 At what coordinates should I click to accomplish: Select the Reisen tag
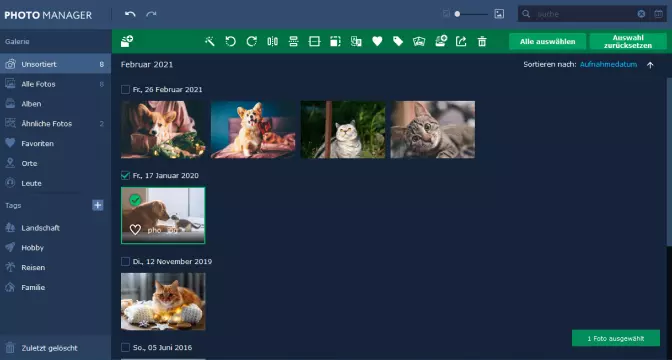(56, 267)
